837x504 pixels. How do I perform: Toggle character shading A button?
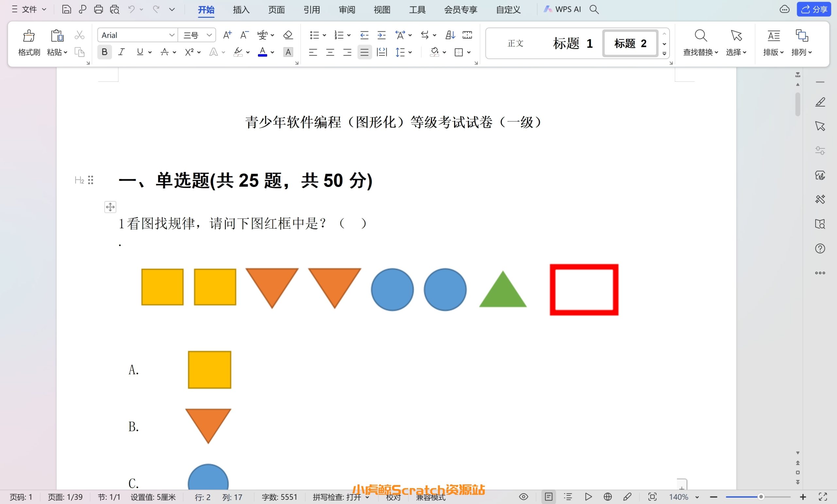288,52
